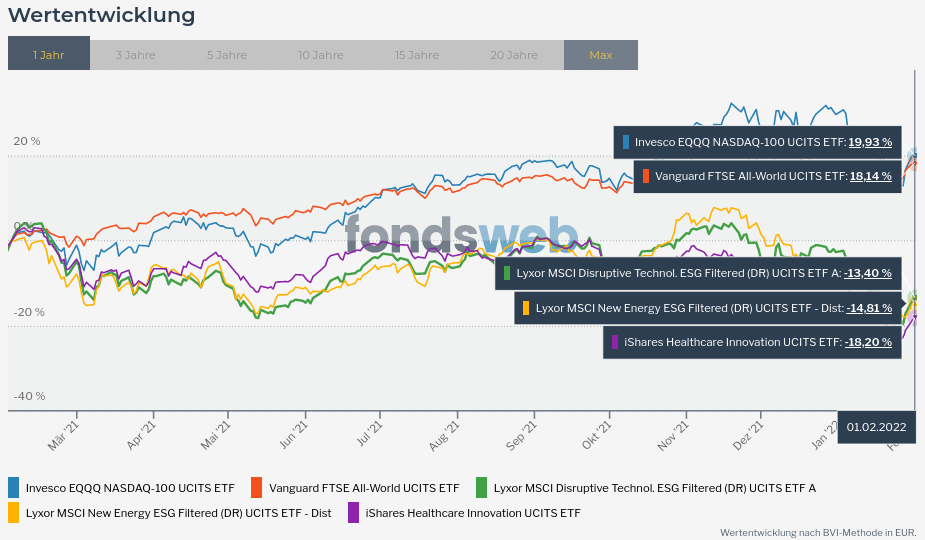The height and width of the screenshot is (540, 925).
Task: Switch to the 3 Jahre tab
Action: pos(135,54)
